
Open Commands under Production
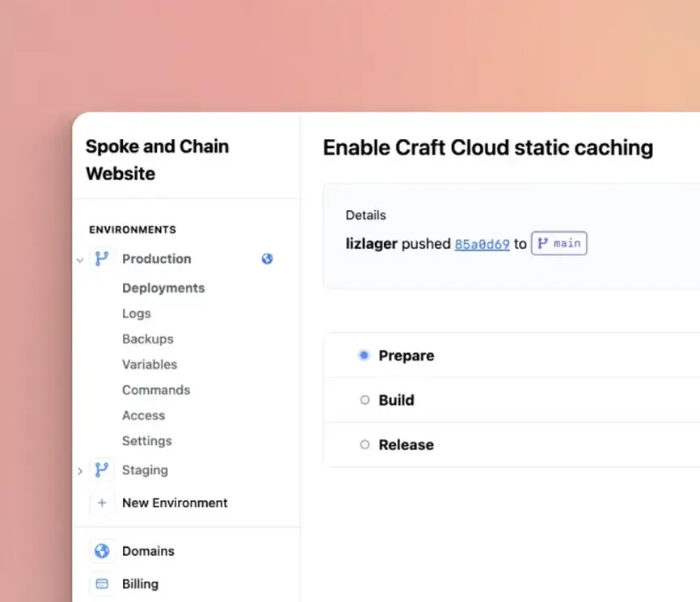click(156, 389)
